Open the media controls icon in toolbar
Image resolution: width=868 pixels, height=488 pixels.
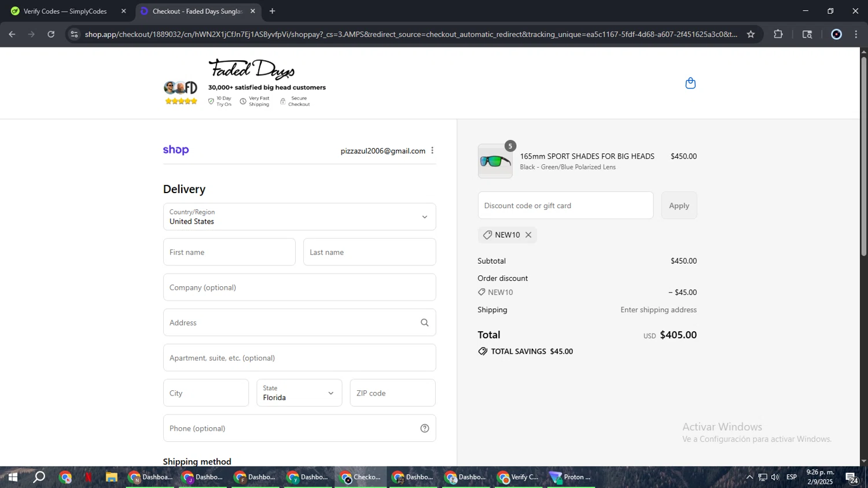[807, 34]
